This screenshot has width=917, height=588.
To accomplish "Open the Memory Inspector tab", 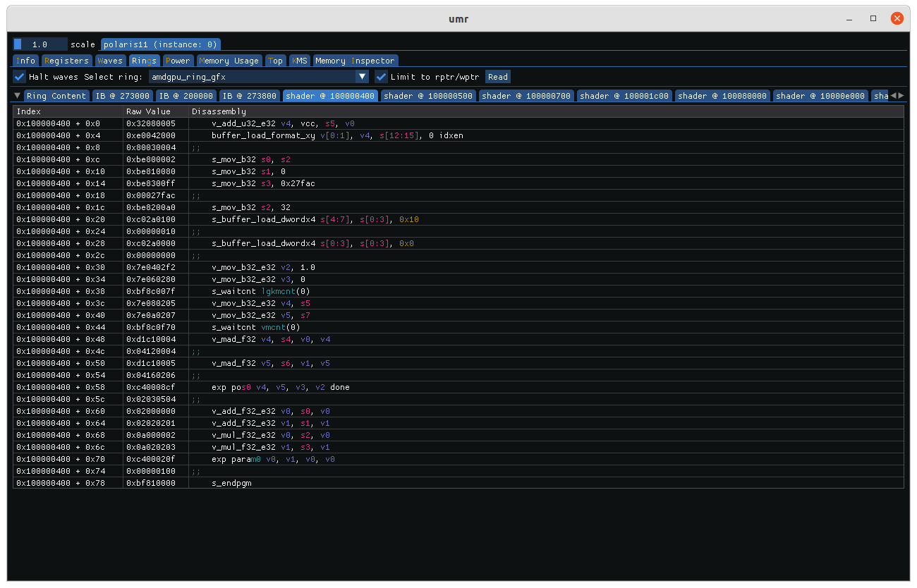I will point(356,61).
